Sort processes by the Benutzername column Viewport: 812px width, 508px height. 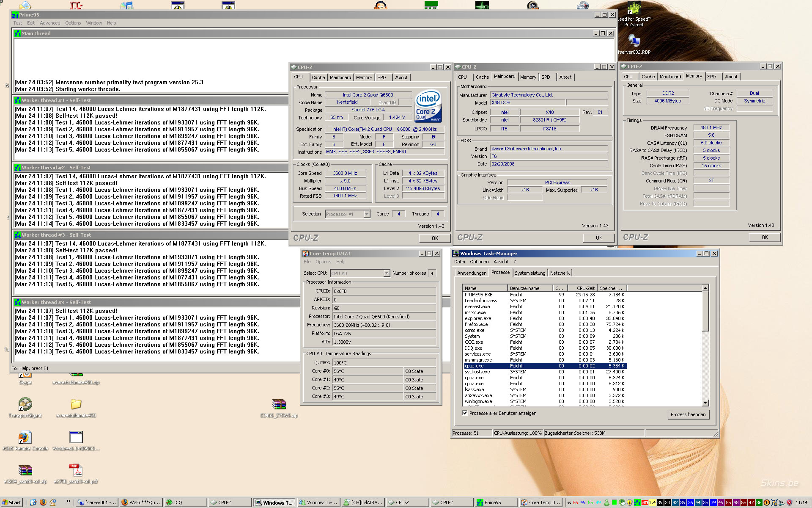530,288
